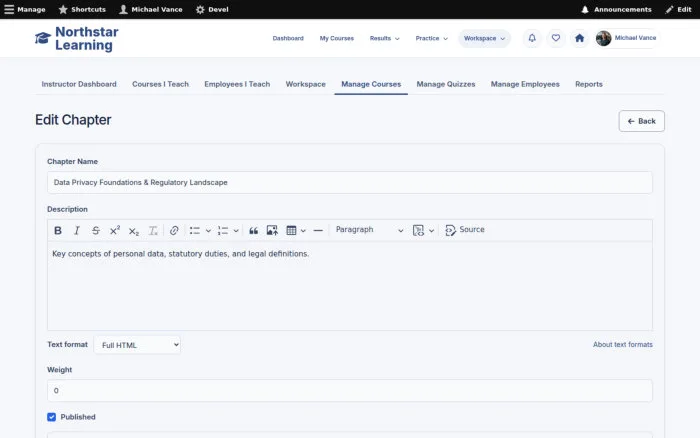Insert a table in the editor

(x=291, y=230)
